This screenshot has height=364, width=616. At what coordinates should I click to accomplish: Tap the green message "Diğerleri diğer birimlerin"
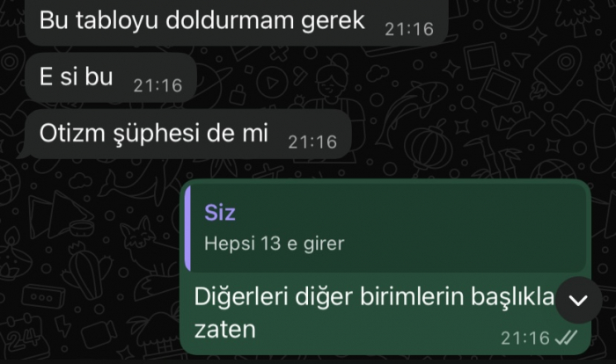tap(385, 267)
